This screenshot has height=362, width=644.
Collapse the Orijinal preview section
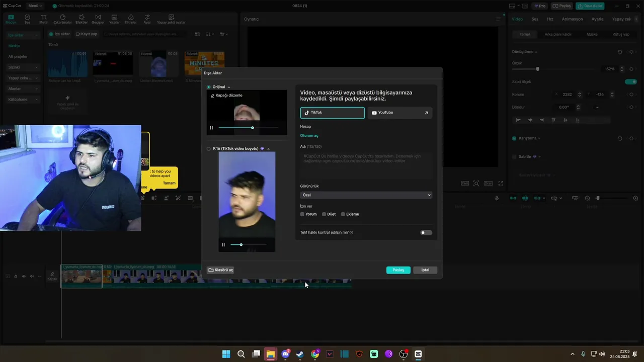[229, 87]
